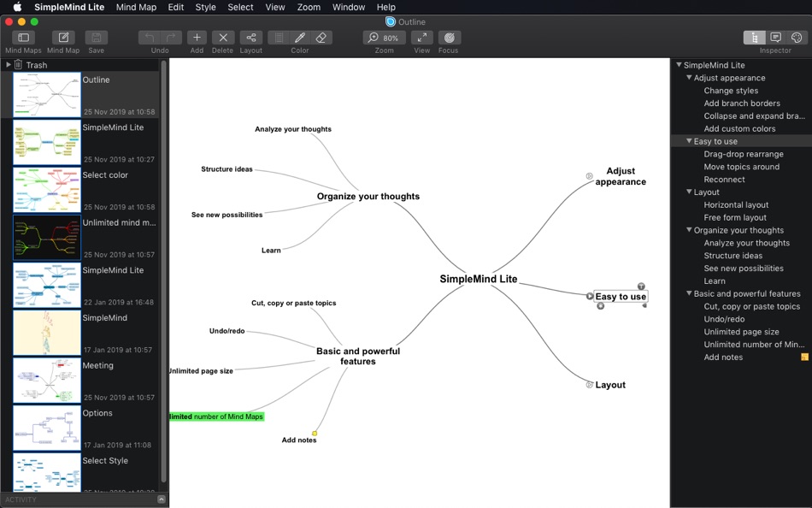Viewport: 812px width, 508px height.
Task: Open the Meeting mind map thumbnail
Action: pyautogui.click(x=47, y=381)
